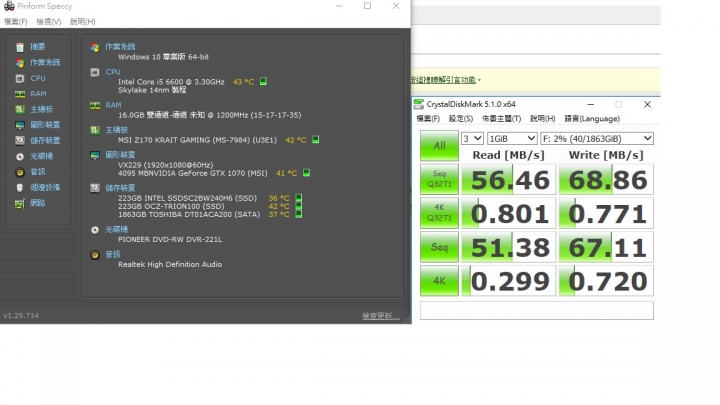Click the motherboard icon in summary panel
The height and width of the screenshot is (405, 720).
pos(95,130)
